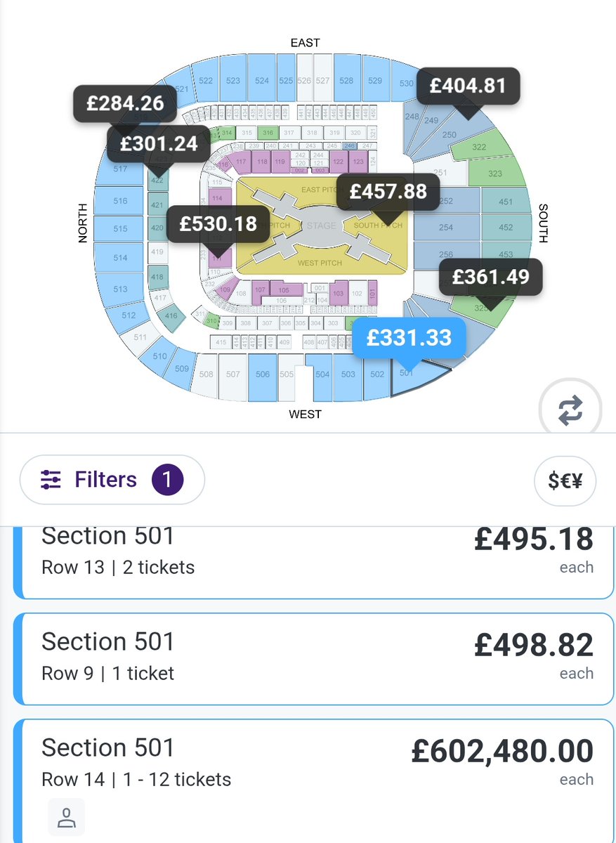This screenshot has width=616, height=843.
Task: Click the £301.24 price marker
Action: pos(158,144)
